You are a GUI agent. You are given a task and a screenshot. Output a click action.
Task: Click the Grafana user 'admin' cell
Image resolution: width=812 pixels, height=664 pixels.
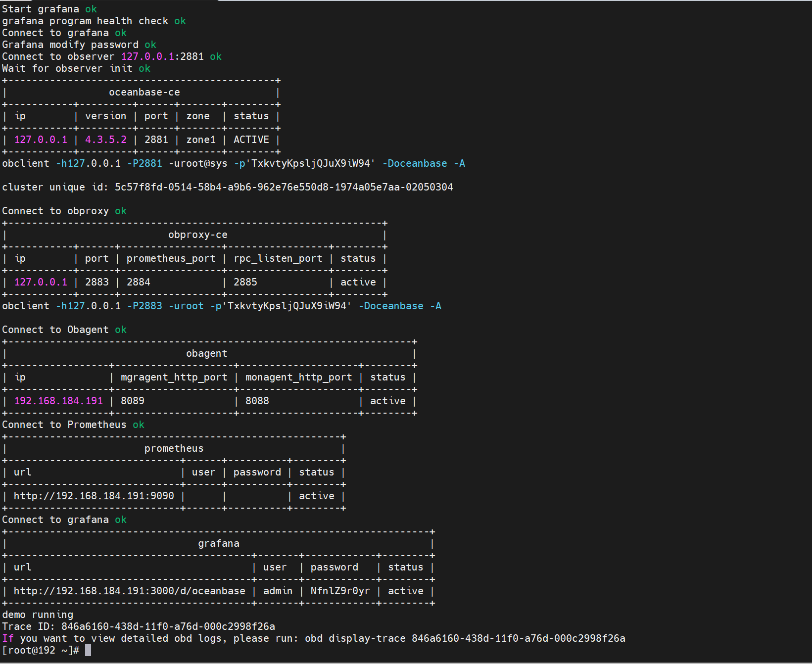278,591
